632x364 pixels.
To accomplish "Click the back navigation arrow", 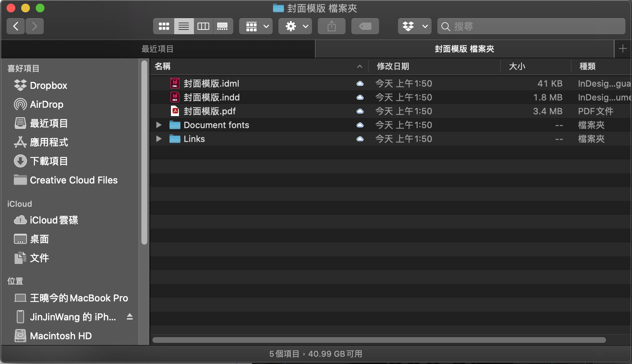I will [x=16, y=26].
